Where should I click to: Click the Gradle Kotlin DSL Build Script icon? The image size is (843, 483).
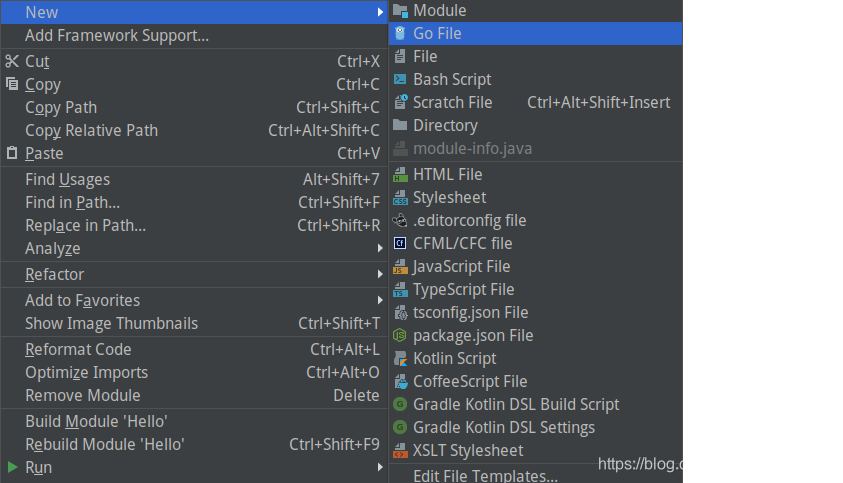[400, 404]
